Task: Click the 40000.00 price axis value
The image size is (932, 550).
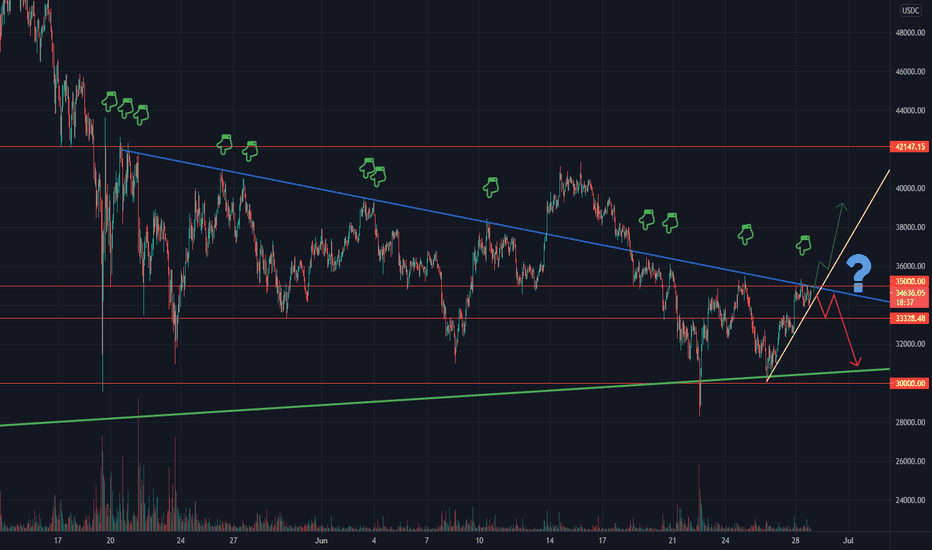Action: tap(910, 188)
